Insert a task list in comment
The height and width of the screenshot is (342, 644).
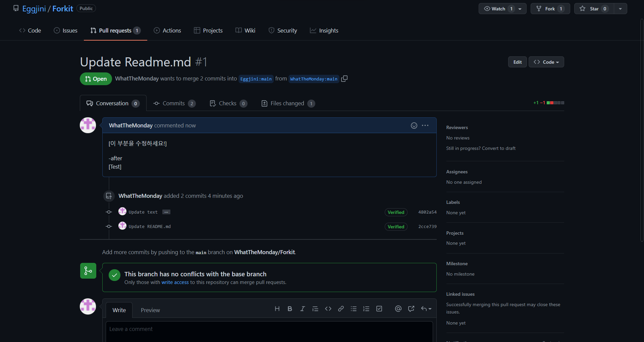click(x=379, y=309)
